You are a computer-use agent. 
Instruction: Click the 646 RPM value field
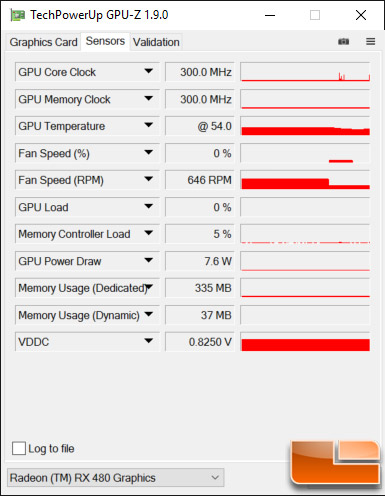tap(200, 180)
